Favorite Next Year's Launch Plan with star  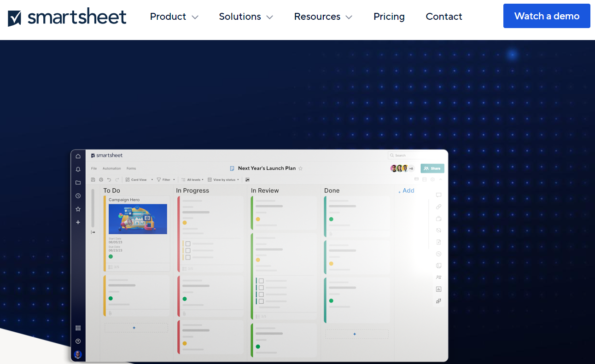(300, 168)
